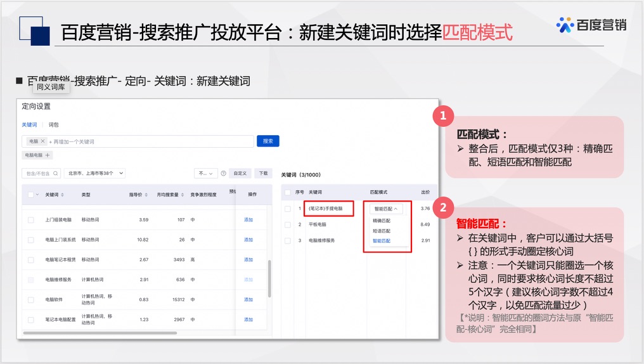
Task: Click the horizontal scrollbar under keyword table
Action: click(x=100, y=333)
